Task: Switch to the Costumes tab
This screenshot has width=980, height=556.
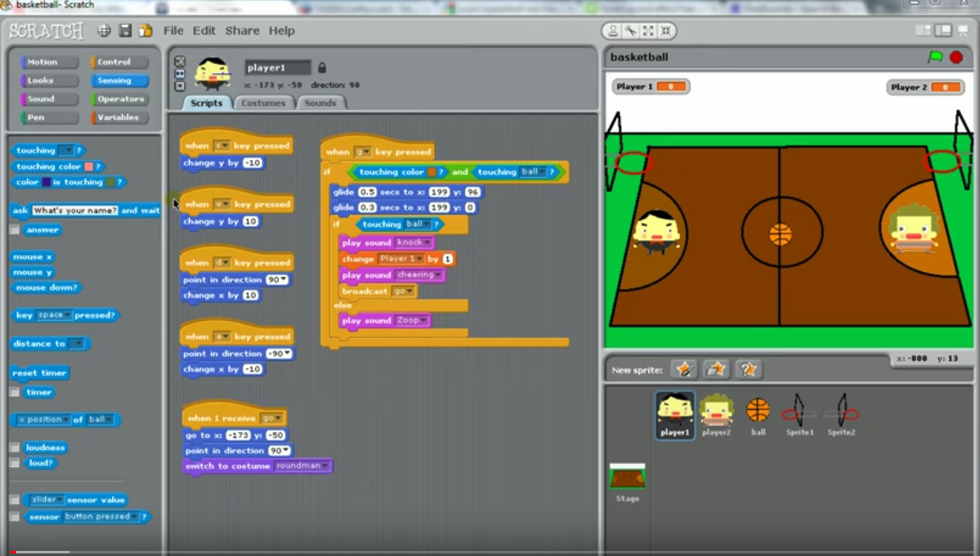Action: coord(263,103)
